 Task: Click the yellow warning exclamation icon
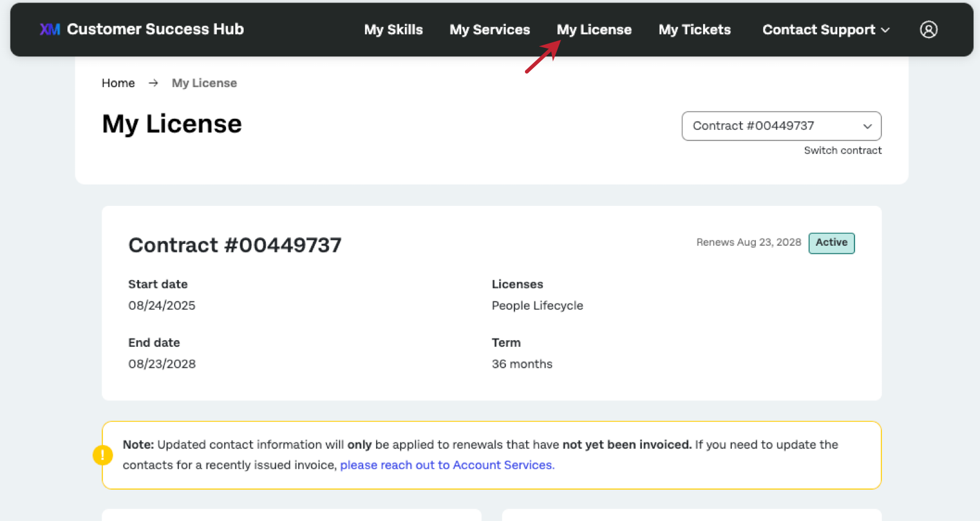click(102, 455)
